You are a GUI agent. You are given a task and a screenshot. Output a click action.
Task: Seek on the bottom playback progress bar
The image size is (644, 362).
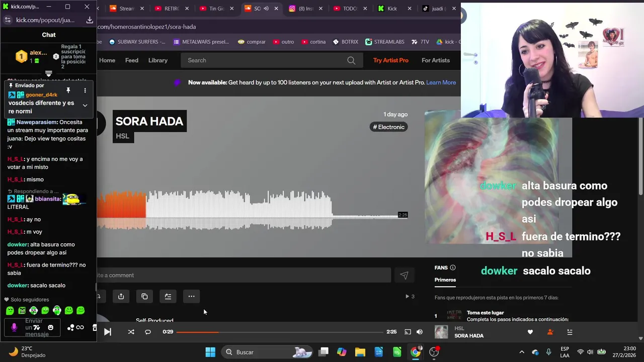(x=280, y=332)
